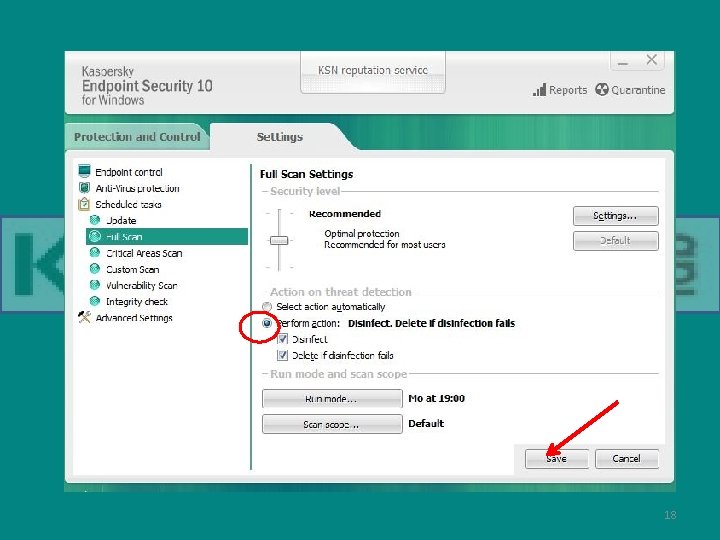Switch to the Settings tab
Viewport: 720px width, 540px height.
pos(280,137)
